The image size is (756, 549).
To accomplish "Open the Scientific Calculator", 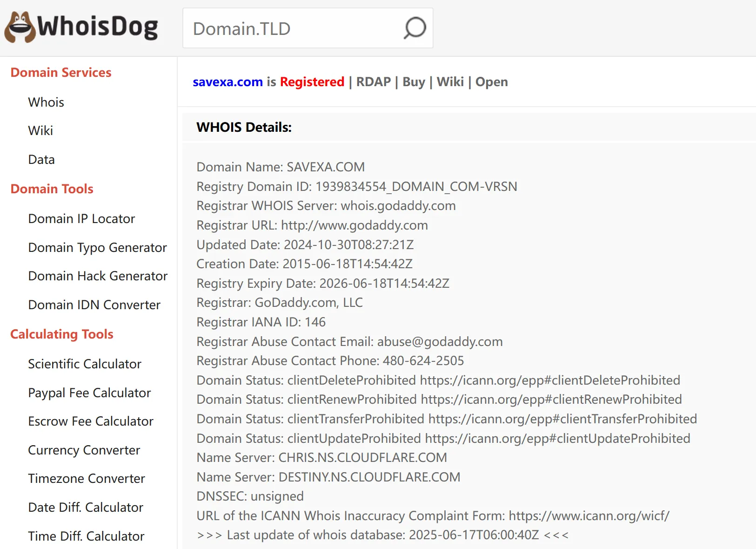I will coord(85,364).
